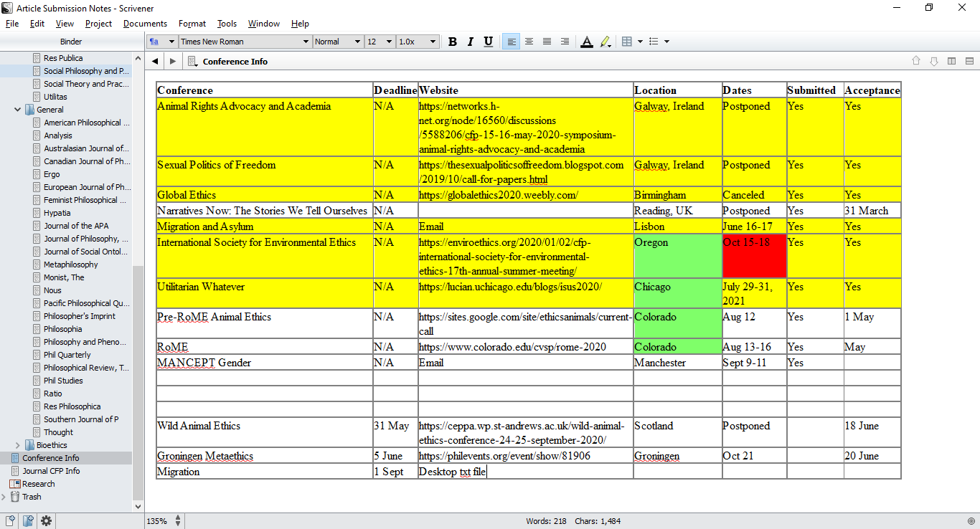Screen dimensions: 980x529
Task: Open the lucian.uchicago.edu isus2020 link
Action: [510, 287]
